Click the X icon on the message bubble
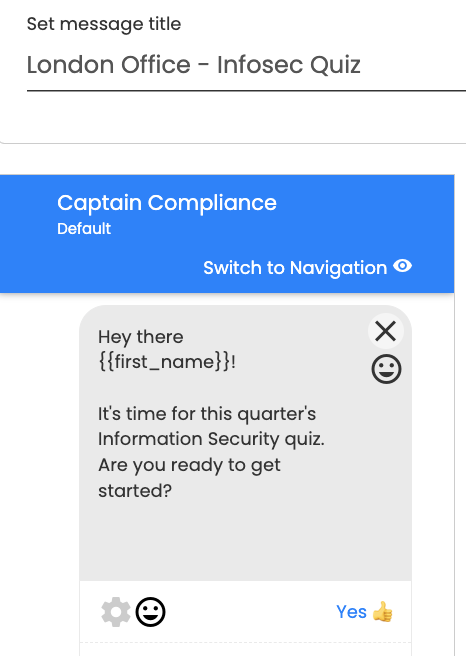This screenshot has height=656, width=466. (x=385, y=331)
